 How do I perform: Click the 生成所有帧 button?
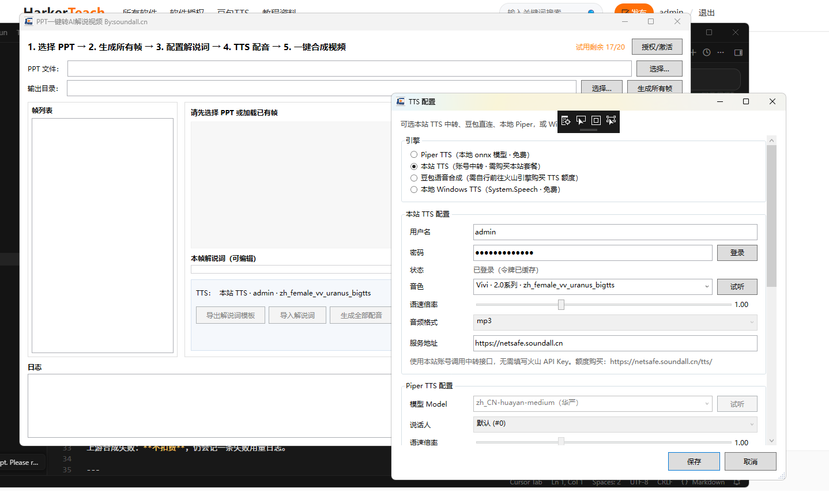(655, 88)
